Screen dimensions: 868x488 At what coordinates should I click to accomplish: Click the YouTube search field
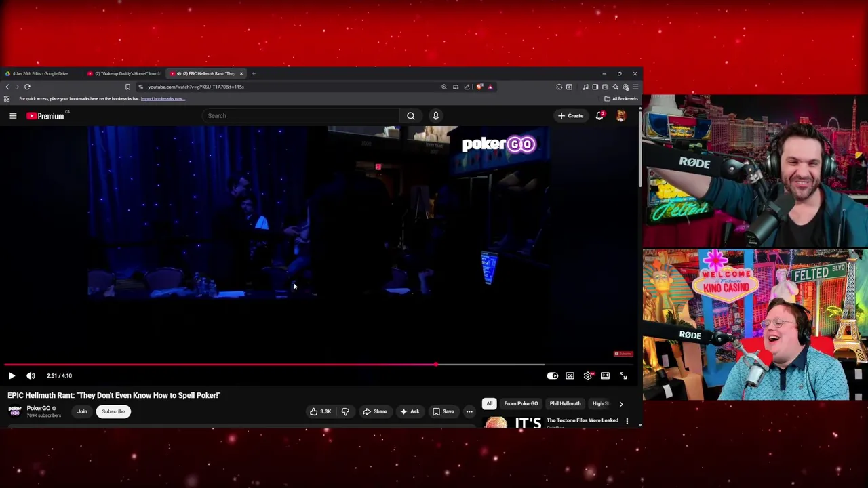point(300,116)
